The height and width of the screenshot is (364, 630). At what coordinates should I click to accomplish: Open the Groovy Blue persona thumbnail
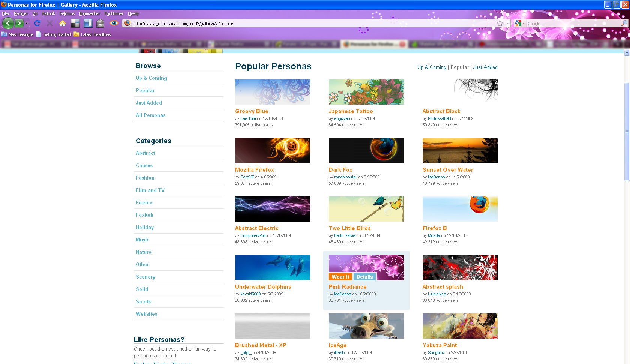273,92
